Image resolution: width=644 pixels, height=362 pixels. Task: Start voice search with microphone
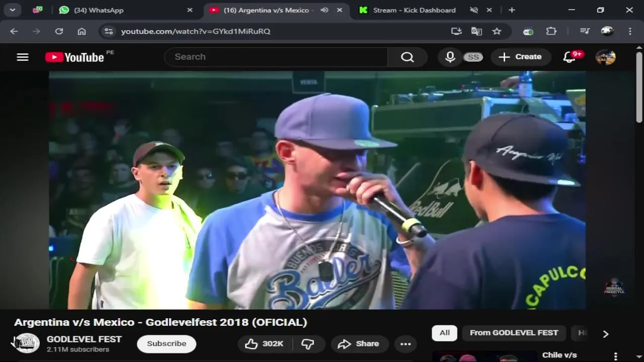pyautogui.click(x=450, y=57)
